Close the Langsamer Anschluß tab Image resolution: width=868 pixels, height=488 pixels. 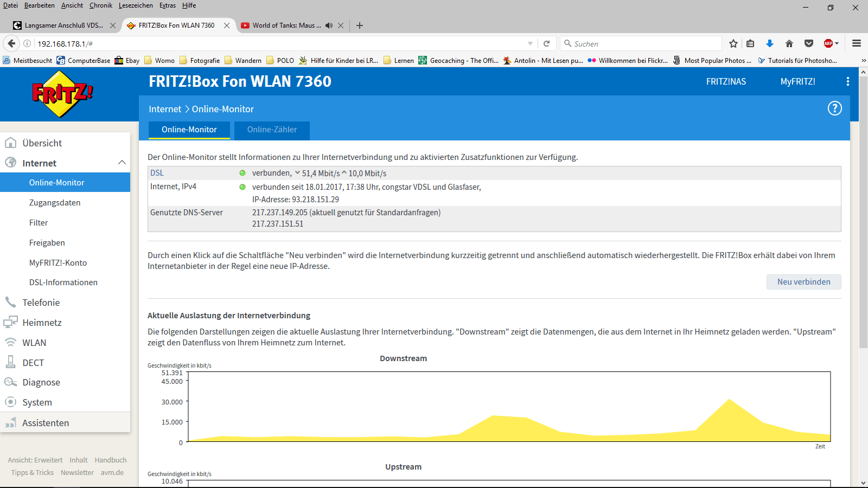point(113,25)
